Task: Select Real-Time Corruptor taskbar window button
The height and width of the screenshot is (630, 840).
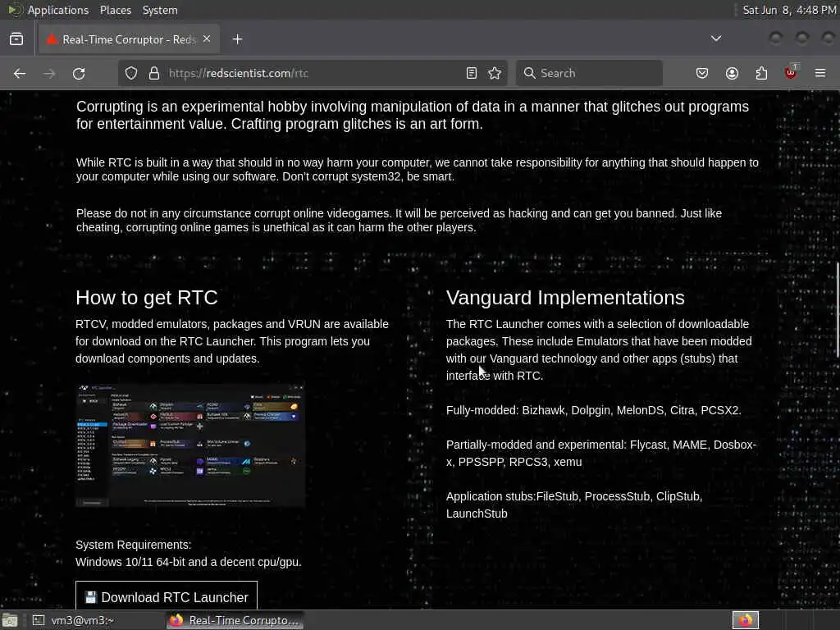Action: [235, 620]
